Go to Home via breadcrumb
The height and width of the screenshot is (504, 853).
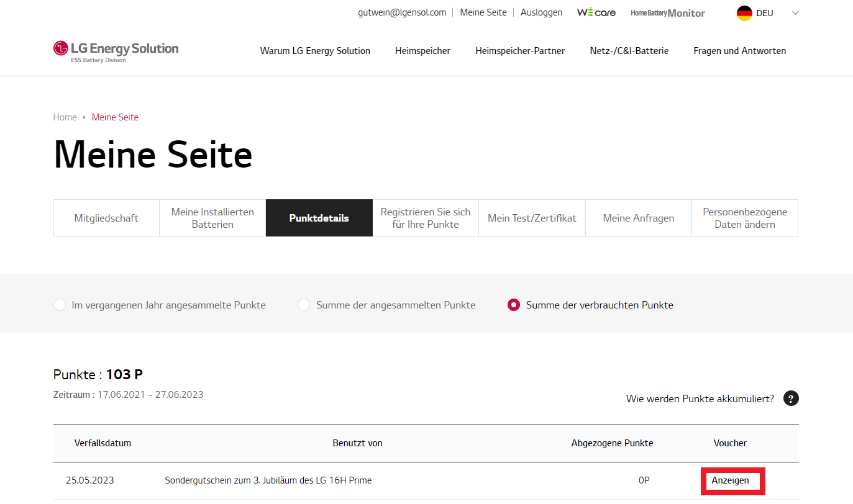[65, 117]
